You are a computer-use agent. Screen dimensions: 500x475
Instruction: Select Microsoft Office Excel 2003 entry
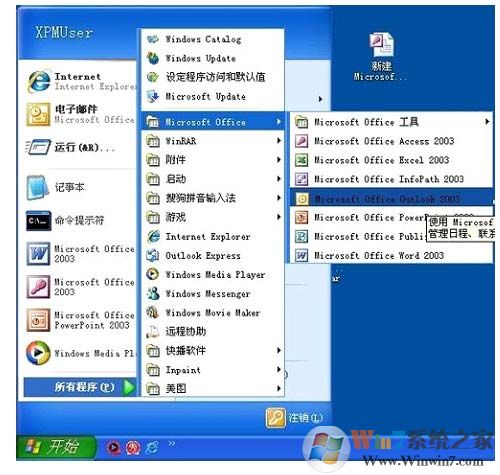[x=391, y=160]
